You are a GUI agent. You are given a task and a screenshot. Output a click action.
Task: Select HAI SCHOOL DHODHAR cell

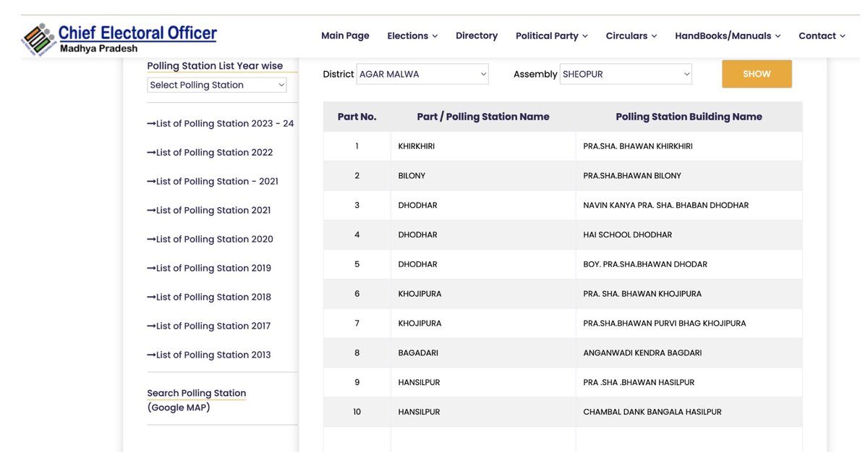(689, 235)
